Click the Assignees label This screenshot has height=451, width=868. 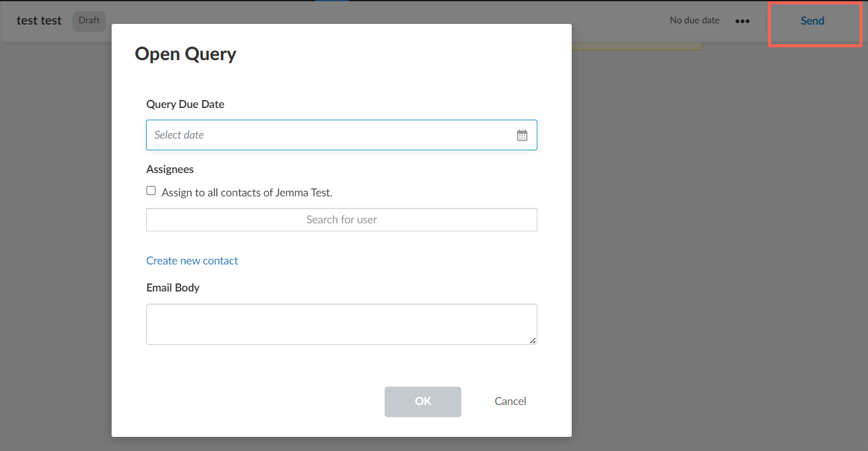170,169
